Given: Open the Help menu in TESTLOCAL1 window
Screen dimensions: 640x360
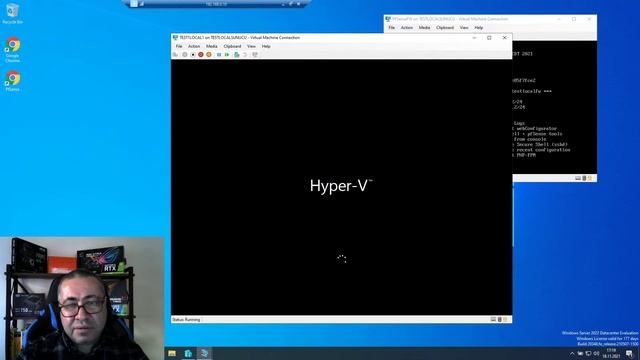Looking at the screenshot, I should (x=266, y=47).
